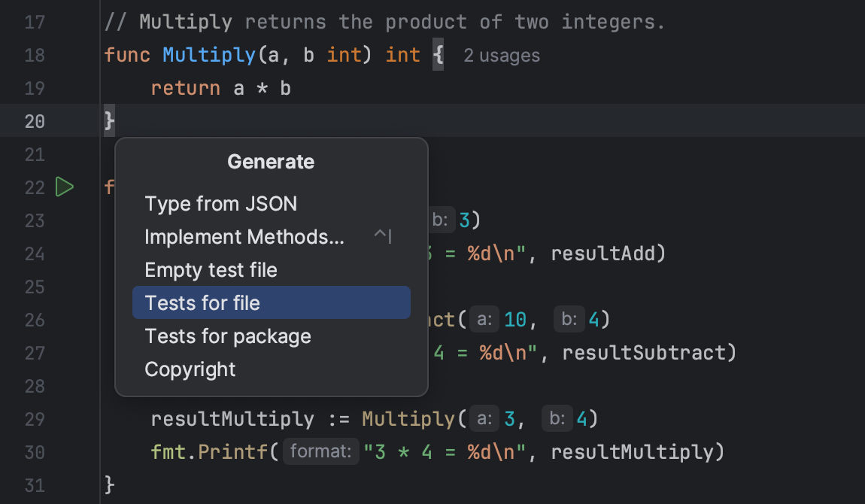The width and height of the screenshot is (865, 504).
Task: Select "Implement Methods..." entry
Action: click(244, 236)
